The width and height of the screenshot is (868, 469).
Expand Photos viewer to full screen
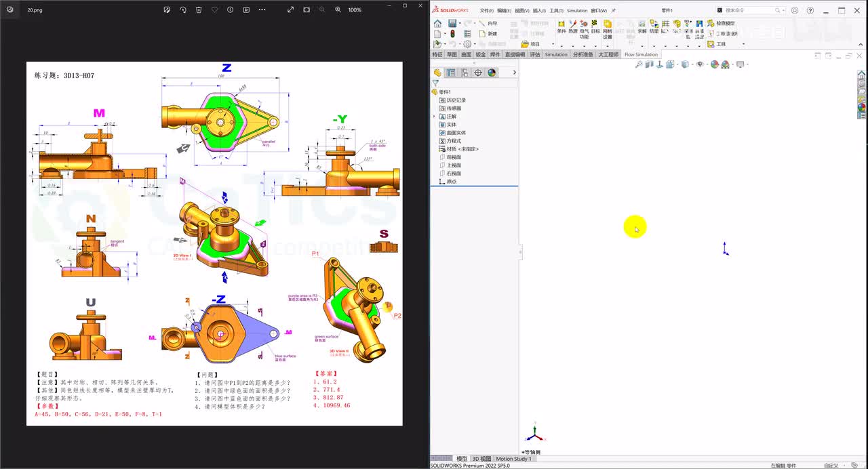pos(291,10)
